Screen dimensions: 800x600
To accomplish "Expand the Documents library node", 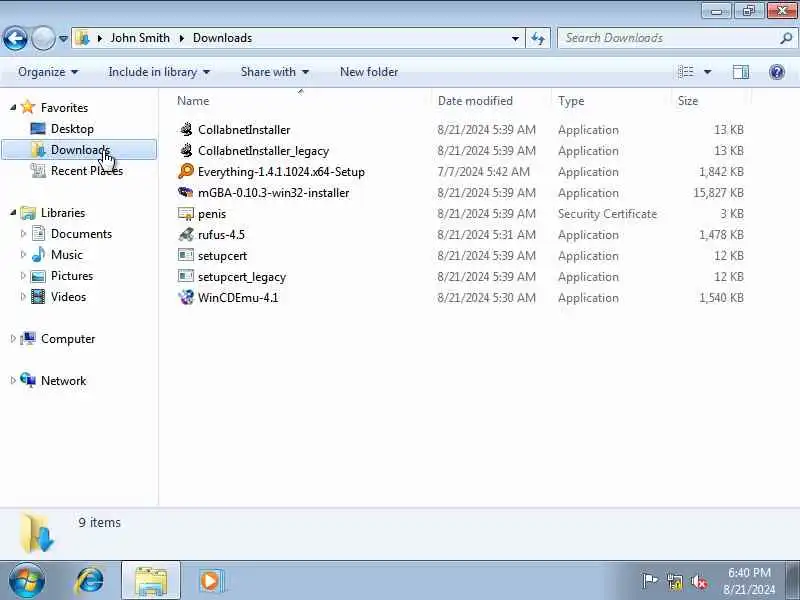I will (x=23, y=234).
